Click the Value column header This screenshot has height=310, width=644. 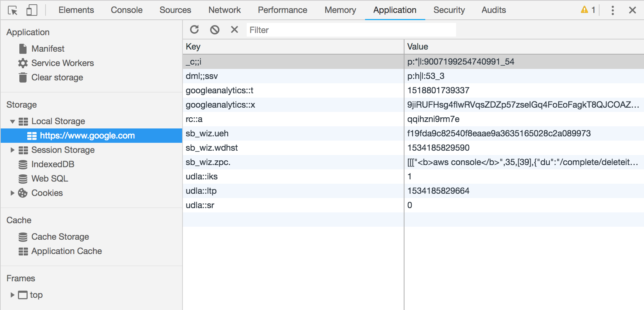coord(524,47)
